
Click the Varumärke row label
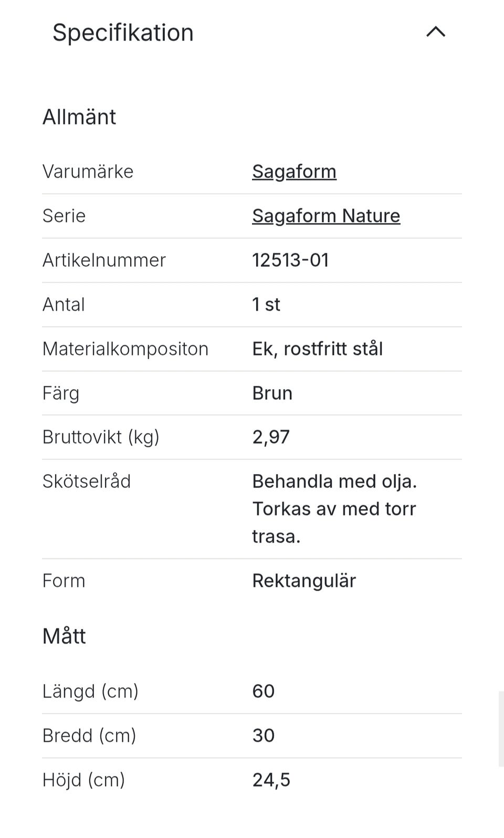click(88, 172)
